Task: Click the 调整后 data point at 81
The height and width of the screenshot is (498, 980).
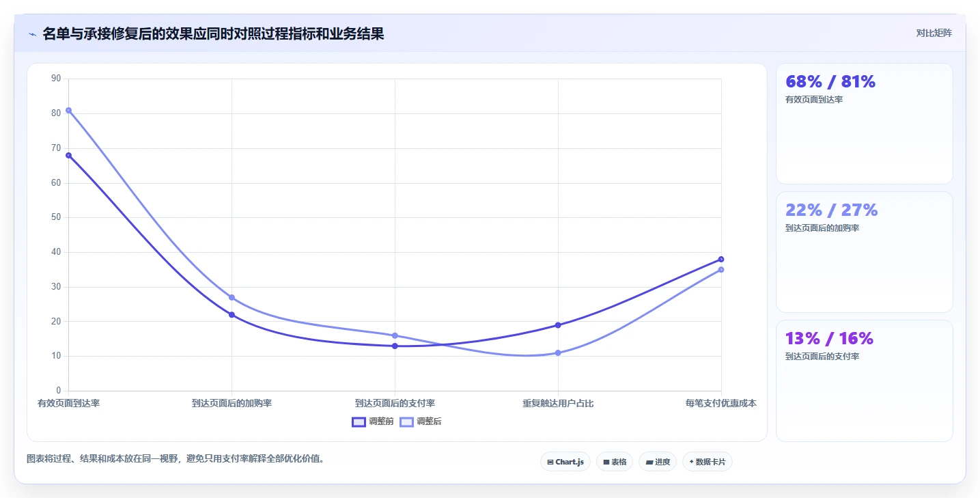Action: (x=69, y=110)
